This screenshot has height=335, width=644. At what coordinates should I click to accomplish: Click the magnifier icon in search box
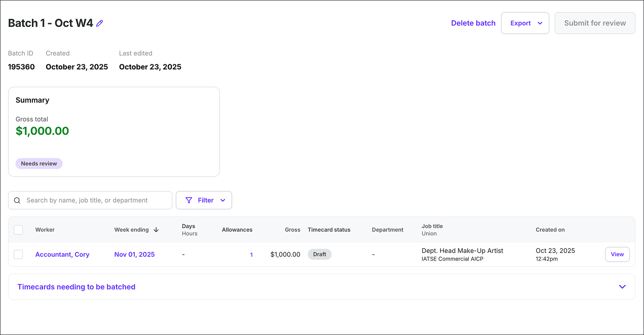tap(17, 200)
